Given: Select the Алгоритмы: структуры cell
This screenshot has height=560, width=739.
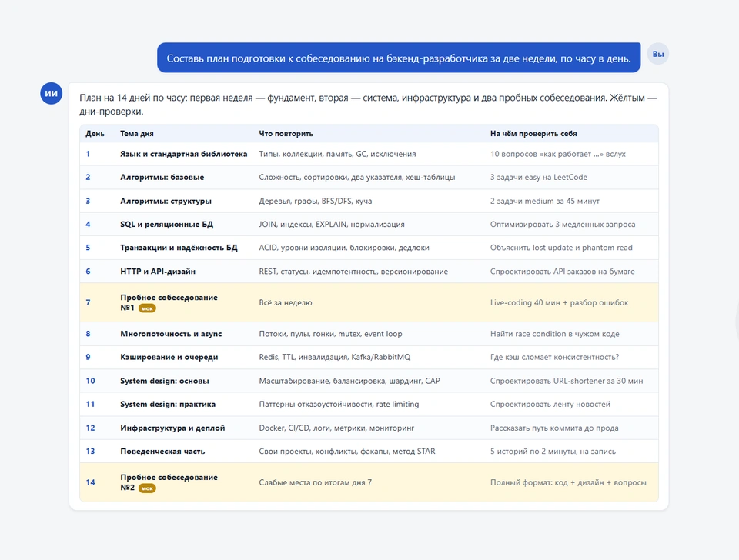Looking at the screenshot, I should point(166,201).
